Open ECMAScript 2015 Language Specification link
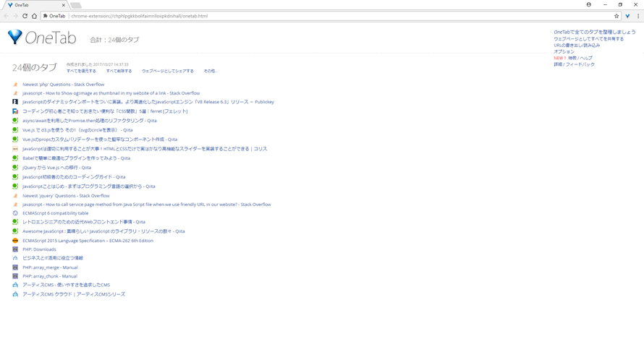This screenshot has width=644, height=352. (88, 241)
